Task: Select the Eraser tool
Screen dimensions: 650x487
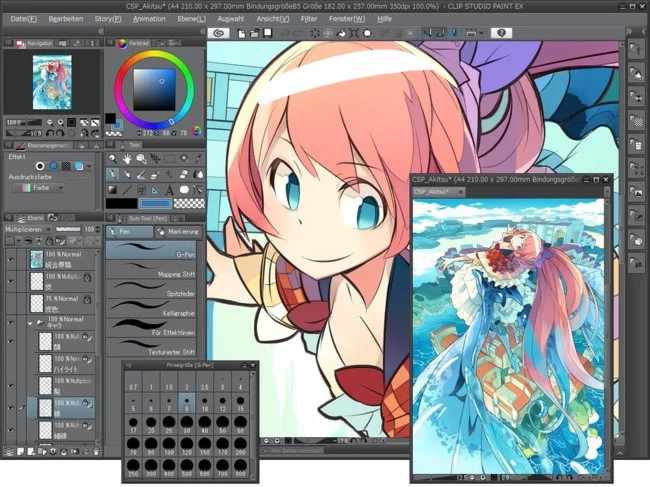Action: (184, 174)
